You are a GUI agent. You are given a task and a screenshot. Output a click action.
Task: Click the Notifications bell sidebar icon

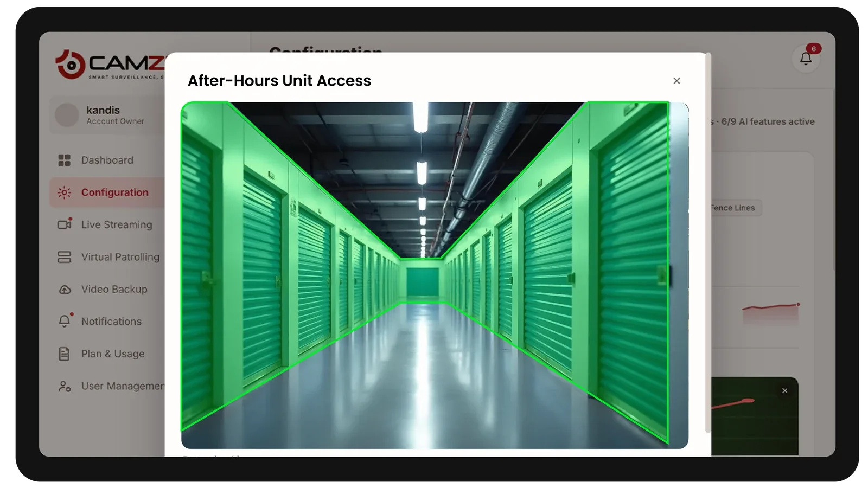point(65,321)
